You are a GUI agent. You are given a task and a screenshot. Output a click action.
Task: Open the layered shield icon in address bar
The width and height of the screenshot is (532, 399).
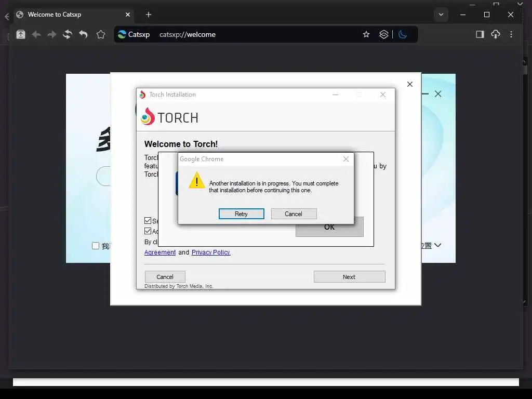pyautogui.click(x=384, y=34)
